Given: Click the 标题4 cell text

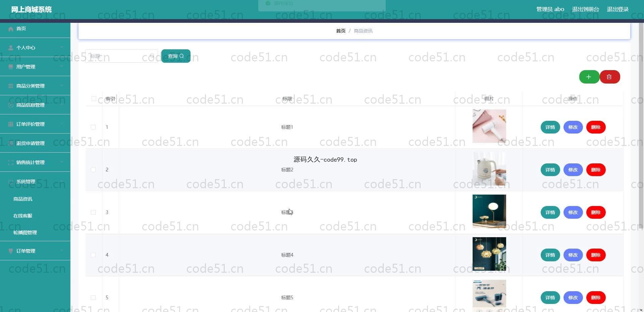Looking at the screenshot, I should (x=287, y=255).
